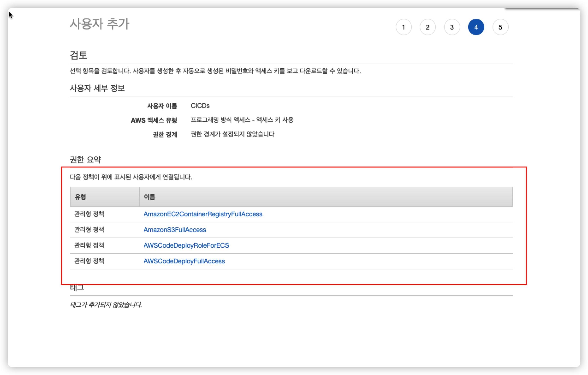The width and height of the screenshot is (588, 375).
Task: Click the 권한 요약 heading
Action: coord(85,160)
